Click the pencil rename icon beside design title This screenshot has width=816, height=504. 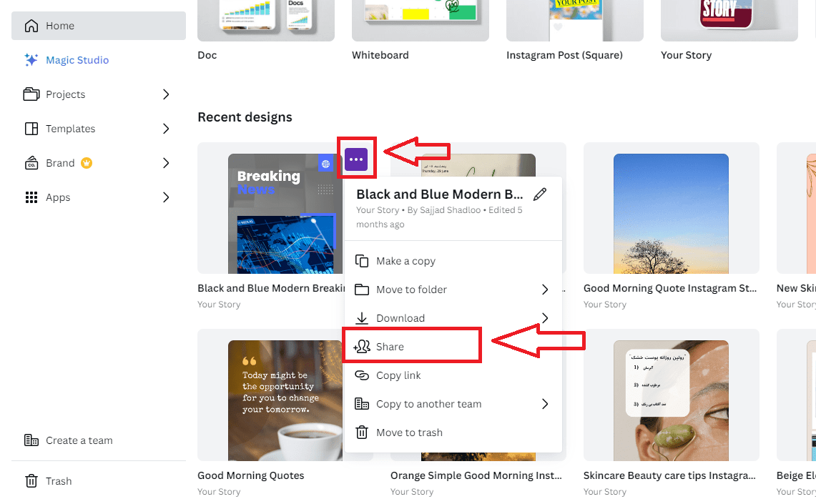click(540, 194)
